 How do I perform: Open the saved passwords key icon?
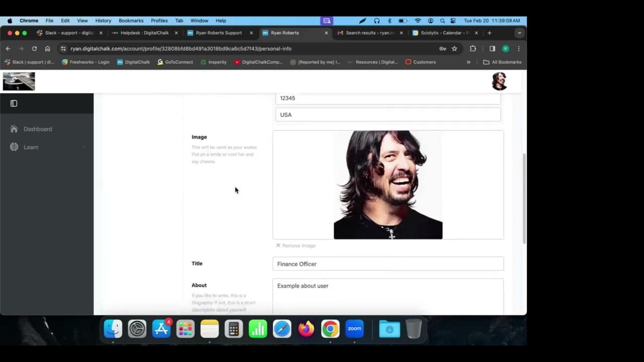442,49
